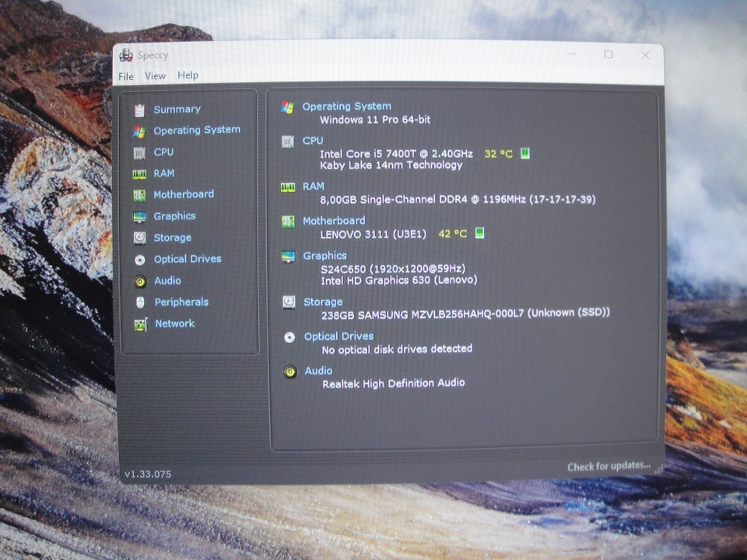
Task: Click the Storage heading link in summary
Action: coord(323,302)
